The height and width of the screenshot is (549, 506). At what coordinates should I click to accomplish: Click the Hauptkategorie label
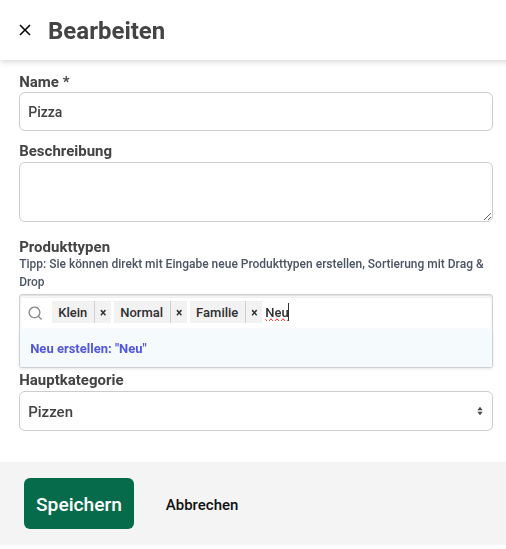pyautogui.click(x=71, y=380)
